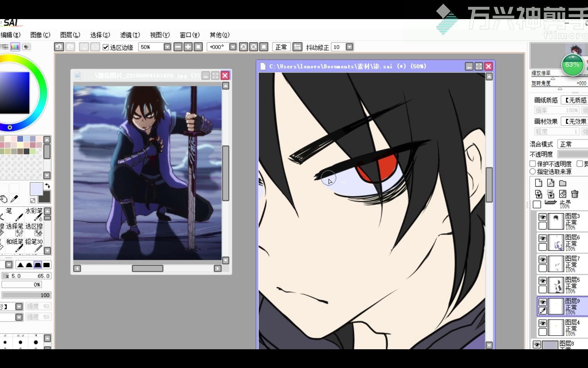588x368 pixels.
Task: Open the zoom 50% dropdown
Action: point(167,47)
